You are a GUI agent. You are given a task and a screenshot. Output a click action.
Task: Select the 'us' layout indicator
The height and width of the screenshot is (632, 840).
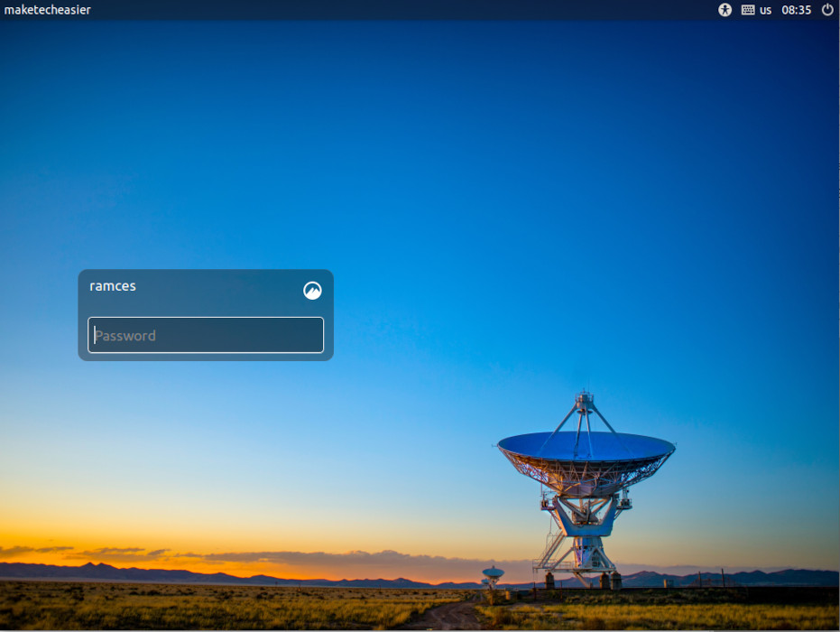click(766, 10)
